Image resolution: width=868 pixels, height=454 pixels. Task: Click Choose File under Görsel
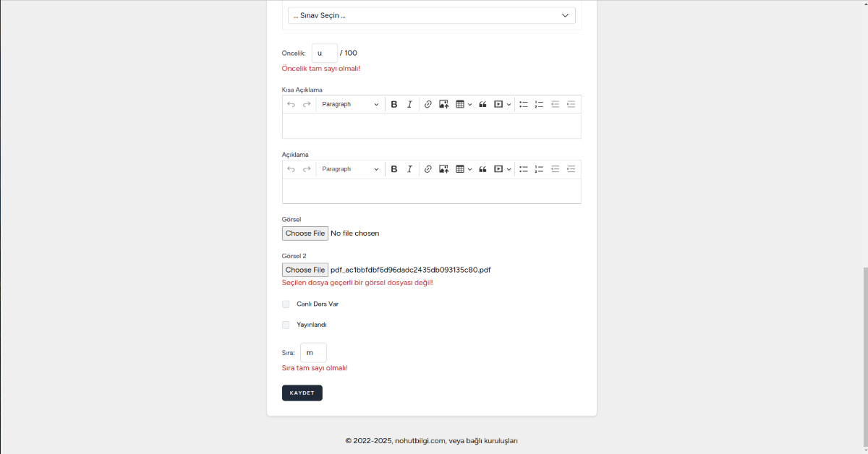[x=305, y=234]
